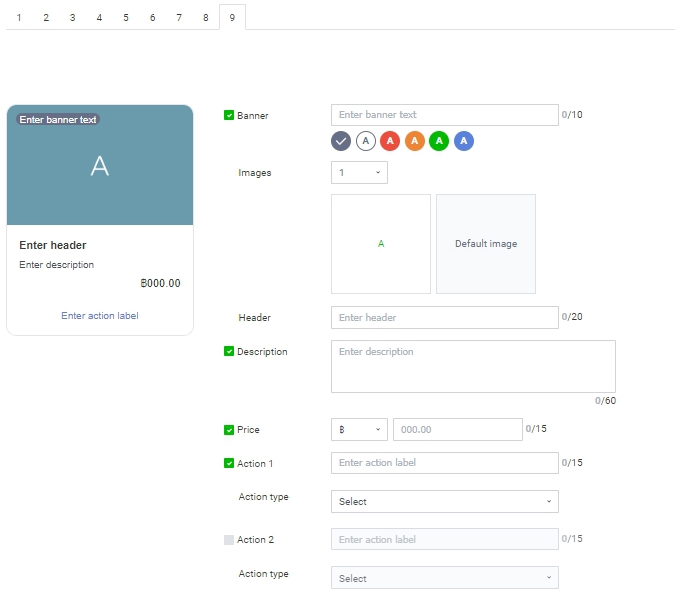Select the blue banner color swatch
675x597 pixels.
pos(464,141)
